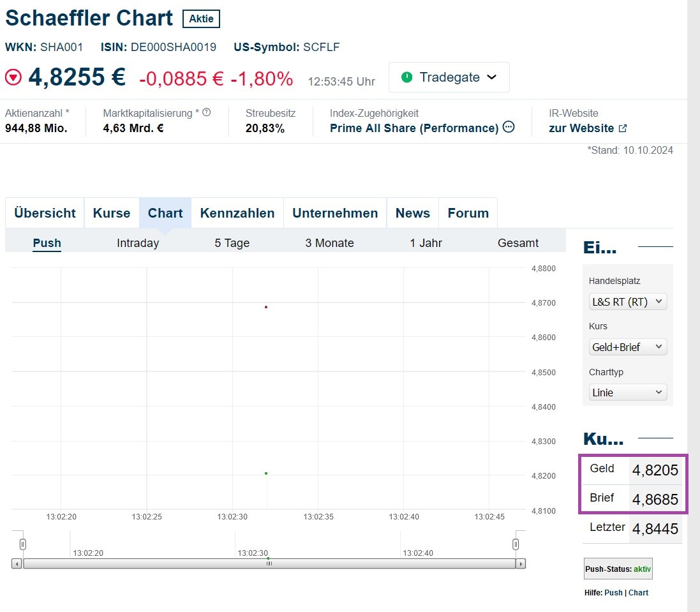Screen dimensions: 700x612
Task: Click the red downward price arrow icon
Action: pos(12,77)
